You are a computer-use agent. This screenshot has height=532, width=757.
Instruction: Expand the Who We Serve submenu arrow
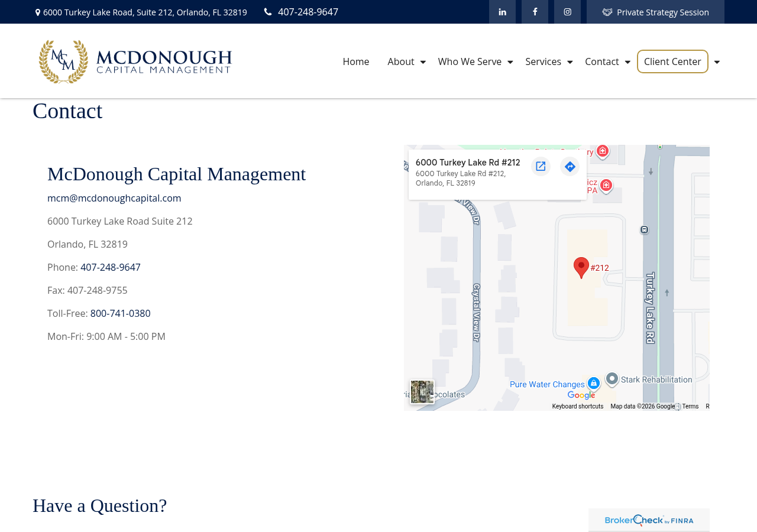(x=510, y=62)
